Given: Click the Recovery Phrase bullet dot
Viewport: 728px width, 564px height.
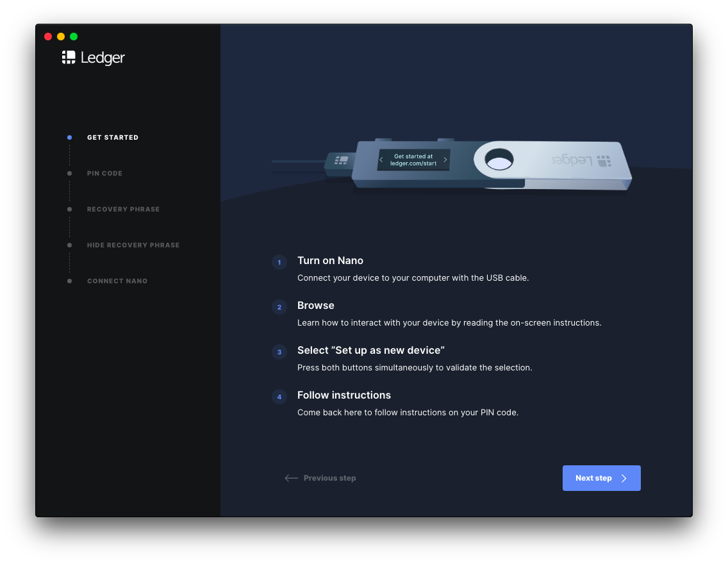Looking at the screenshot, I should coord(69,210).
